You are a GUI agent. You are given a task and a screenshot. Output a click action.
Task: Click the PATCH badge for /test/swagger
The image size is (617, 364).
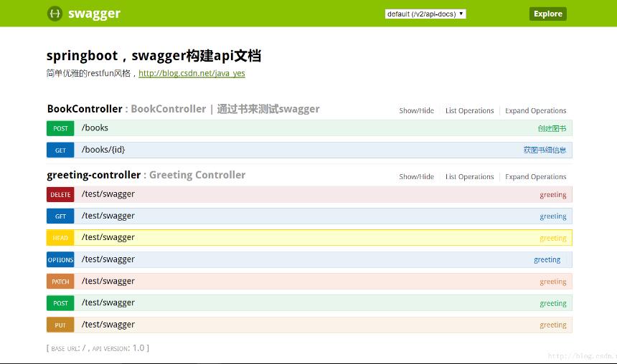click(60, 282)
